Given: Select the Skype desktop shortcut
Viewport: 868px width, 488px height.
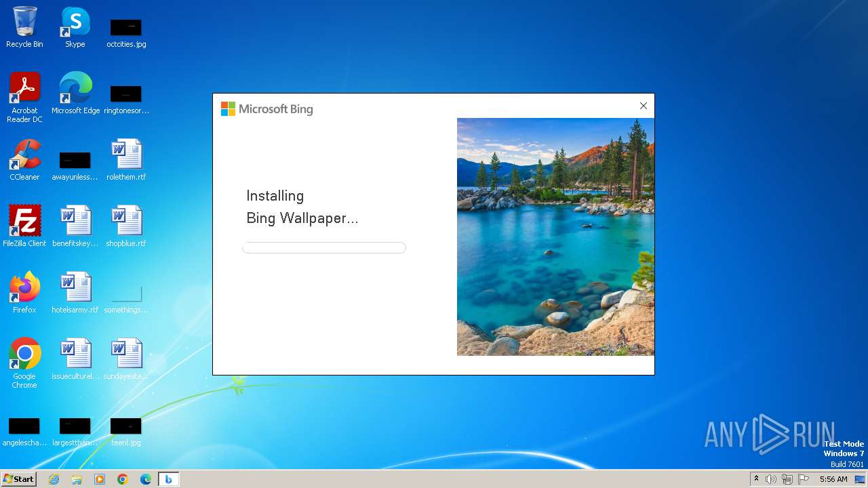Looking at the screenshot, I should [75, 27].
